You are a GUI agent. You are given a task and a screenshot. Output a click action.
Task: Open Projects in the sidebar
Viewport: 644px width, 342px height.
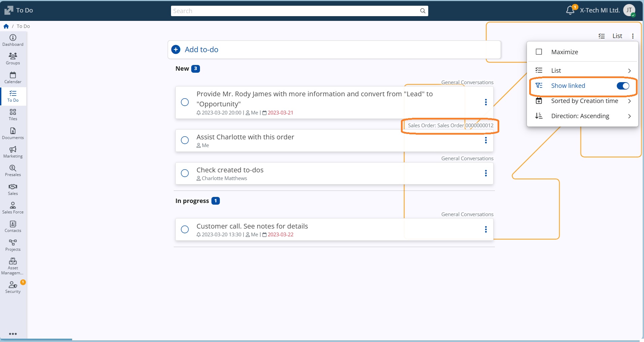[x=13, y=245]
